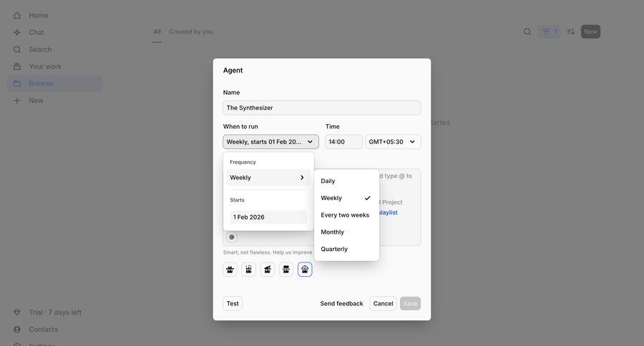Viewport: 644px width, 346px height.
Task: Click the Home icon in the sidebar
Action: click(17, 16)
